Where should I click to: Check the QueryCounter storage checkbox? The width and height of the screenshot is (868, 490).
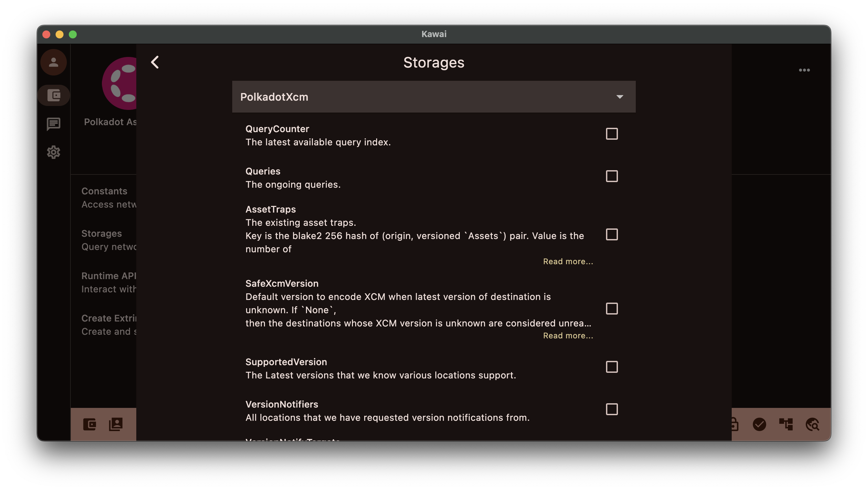pos(612,134)
